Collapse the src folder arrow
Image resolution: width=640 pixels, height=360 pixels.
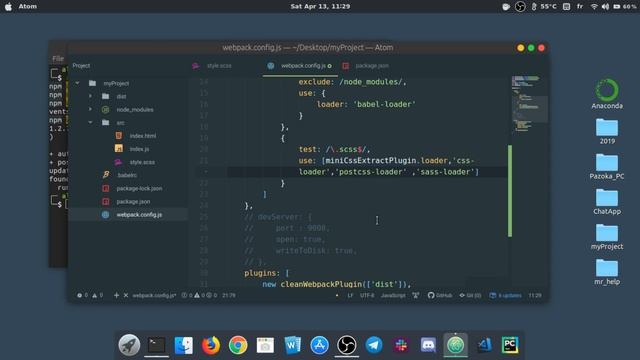coord(90,122)
